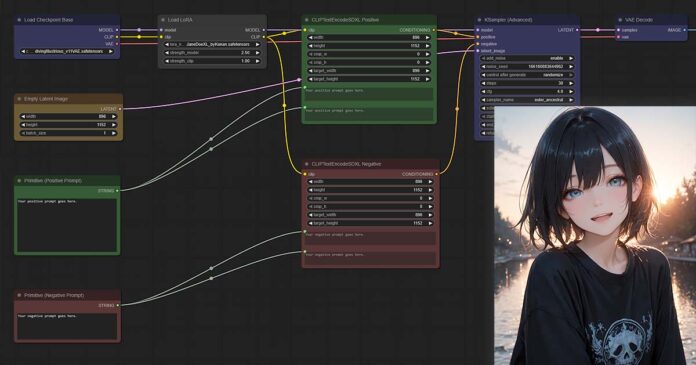Click the midpoint dot on the MODEL wire to Load LoRA
This screenshot has width=696, height=365.
click(139, 30)
